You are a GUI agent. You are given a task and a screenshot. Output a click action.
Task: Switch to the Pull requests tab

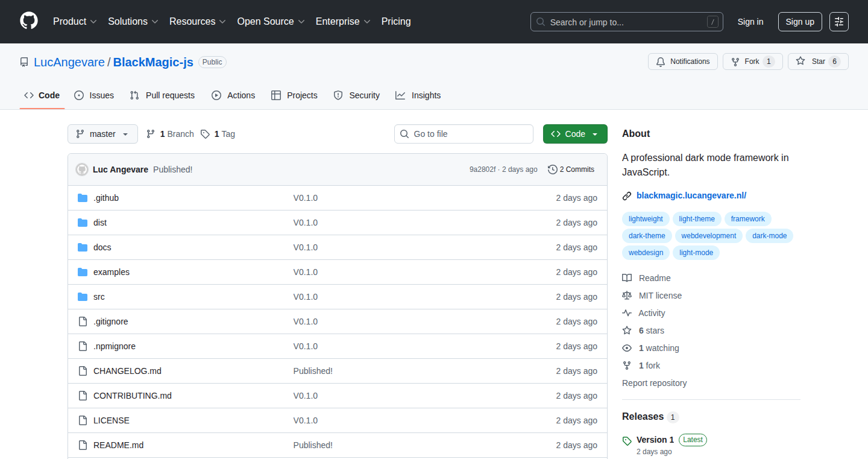pos(163,95)
